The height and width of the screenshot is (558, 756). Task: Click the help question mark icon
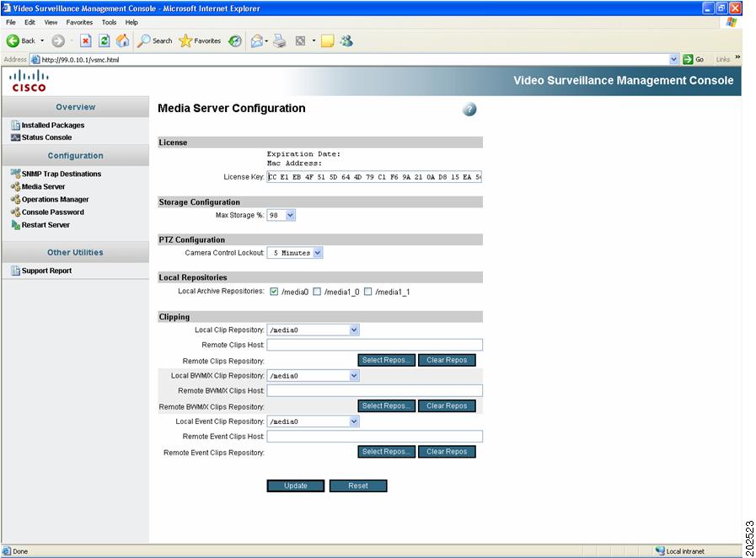point(469,110)
